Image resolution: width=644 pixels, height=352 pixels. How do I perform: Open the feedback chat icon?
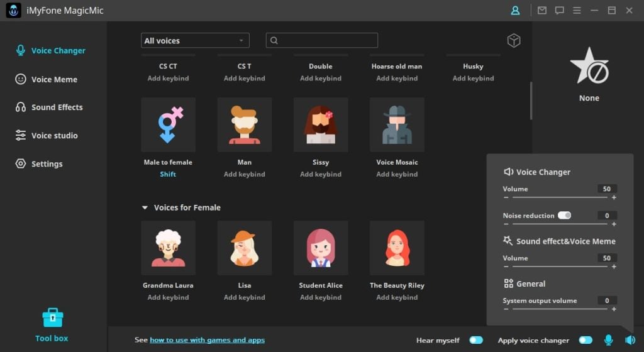coord(559,10)
